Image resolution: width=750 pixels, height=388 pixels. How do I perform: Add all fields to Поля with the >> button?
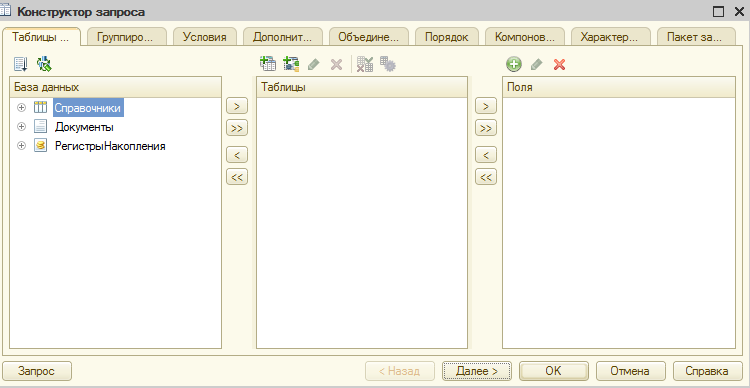(486, 128)
